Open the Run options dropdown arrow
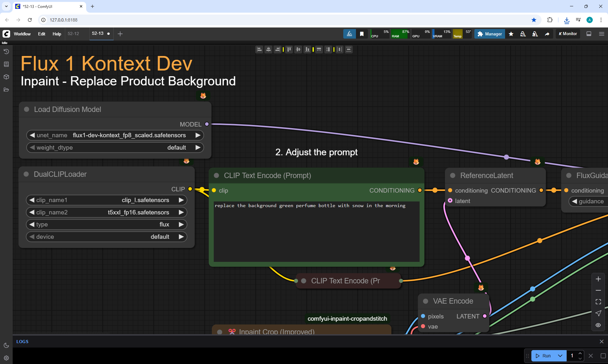This screenshot has width=608, height=364. [560, 356]
